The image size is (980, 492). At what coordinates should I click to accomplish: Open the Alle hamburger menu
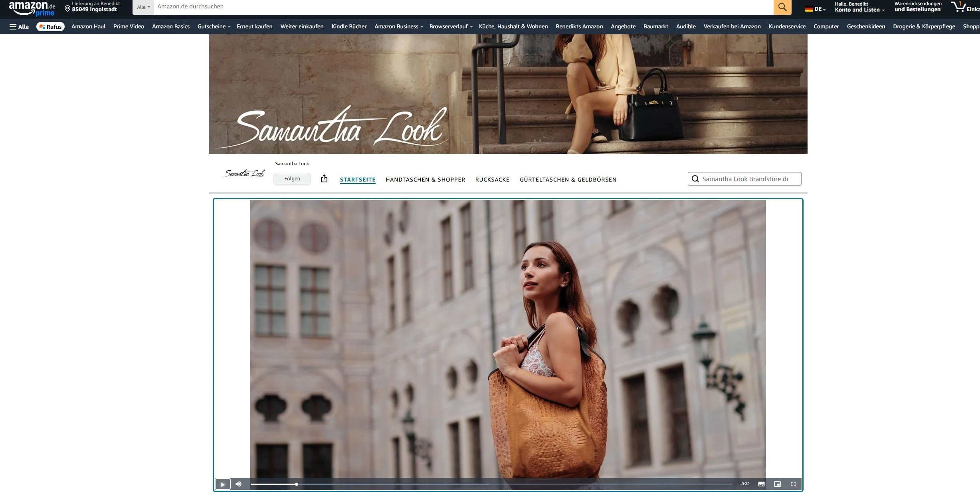click(19, 26)
